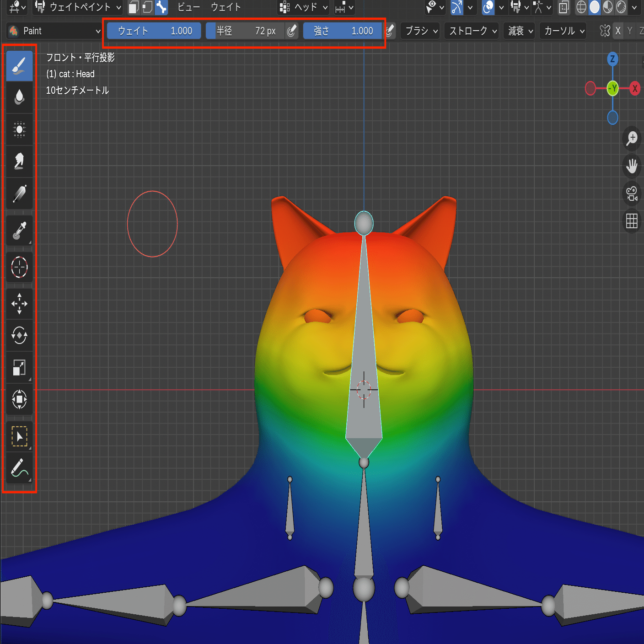The image size is (644, 644).
Task: Click the mirror symmetry butterfly icon
Action: coord(605,31)
